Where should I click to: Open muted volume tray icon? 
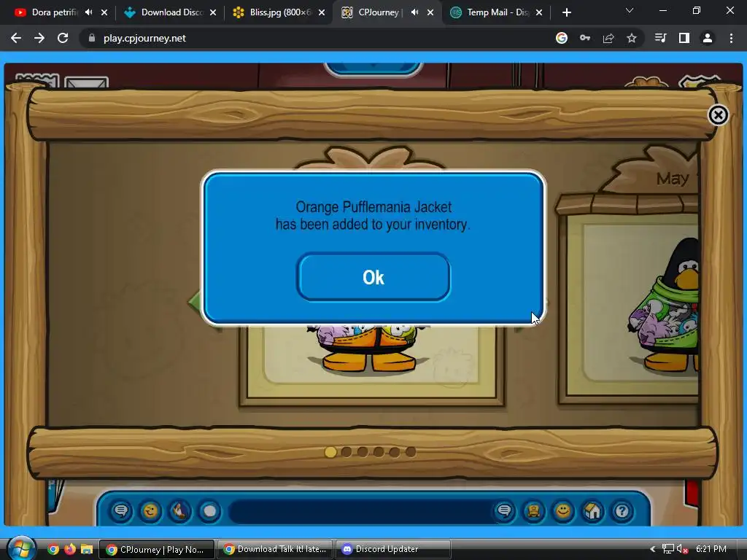[x=682, y=549]
